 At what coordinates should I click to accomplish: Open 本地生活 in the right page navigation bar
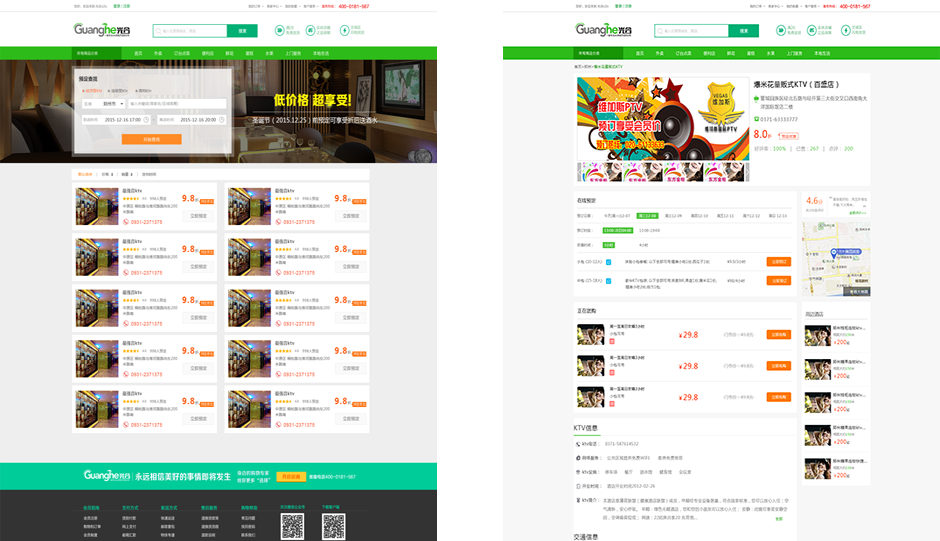coord(822,53)
